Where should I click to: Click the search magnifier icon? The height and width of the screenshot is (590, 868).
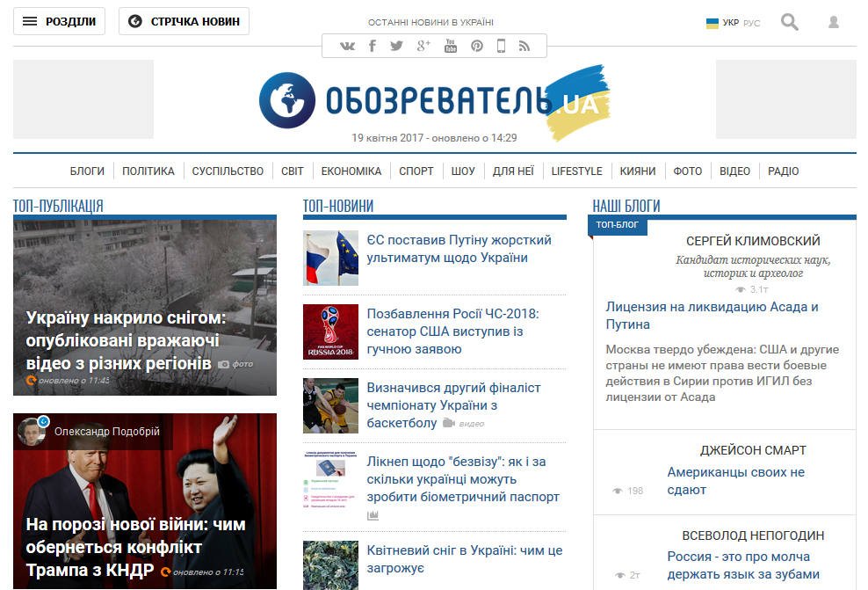[x=790, y=22]
